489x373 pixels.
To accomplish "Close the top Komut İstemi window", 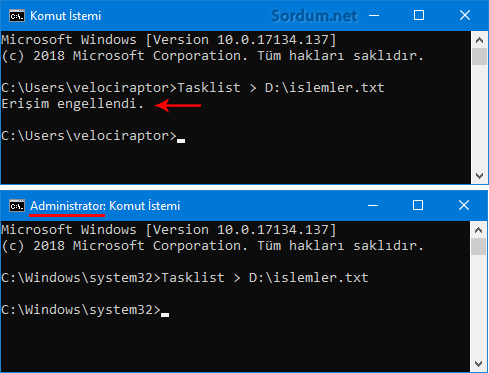I will pos(465,15).
